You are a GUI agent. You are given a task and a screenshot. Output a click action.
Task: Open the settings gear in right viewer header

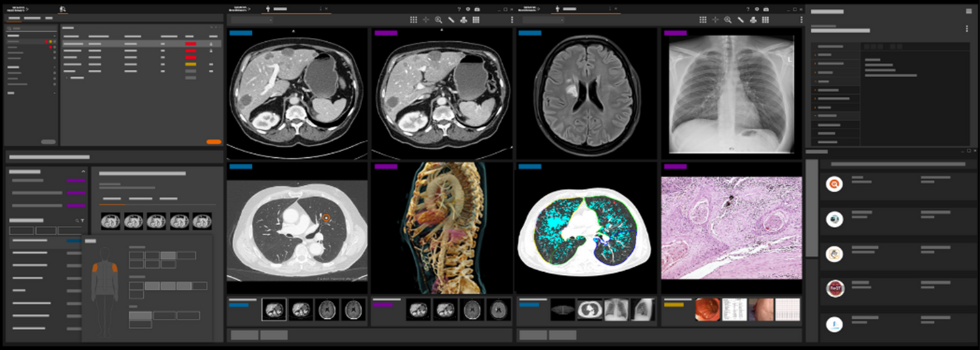[x=757, y=9]
